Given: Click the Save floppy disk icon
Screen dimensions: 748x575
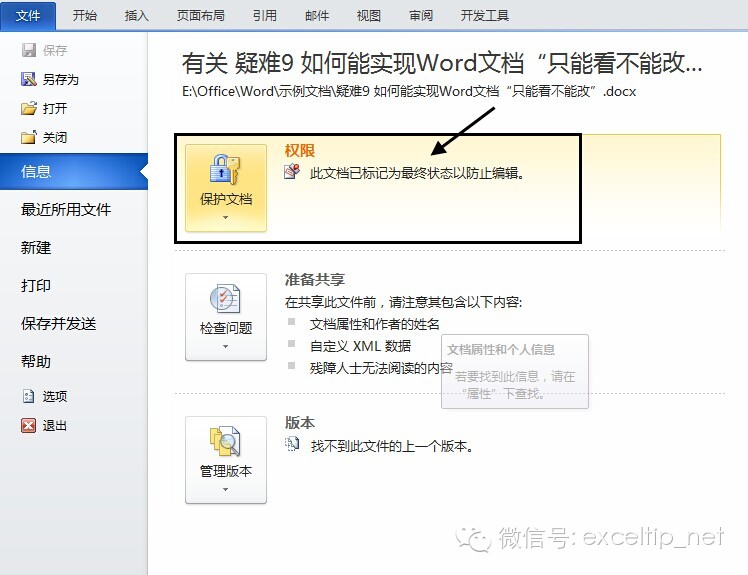Looking at the screenshot, I should [x=29, y=50].
